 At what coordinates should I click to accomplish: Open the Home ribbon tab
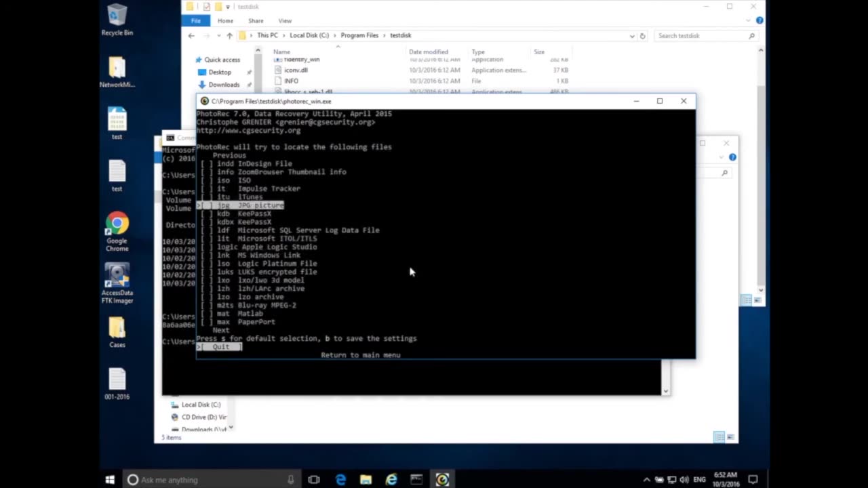click(225, 20)
